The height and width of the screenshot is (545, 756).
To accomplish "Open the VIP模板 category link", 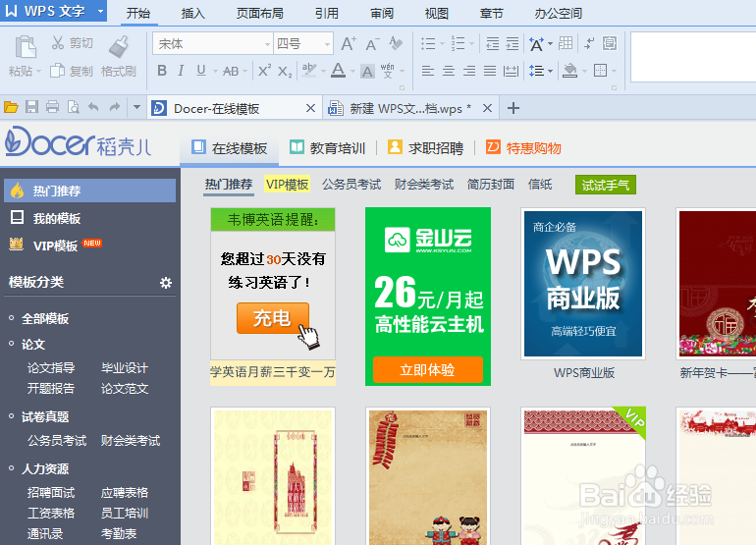I will [x=287, y=185].
